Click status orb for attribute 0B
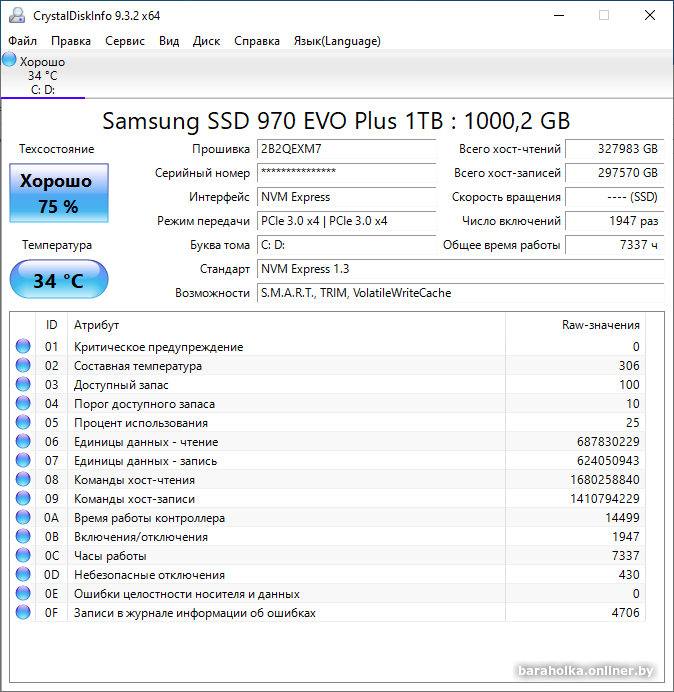Viewport: 674px width, 692px height. 23,536
